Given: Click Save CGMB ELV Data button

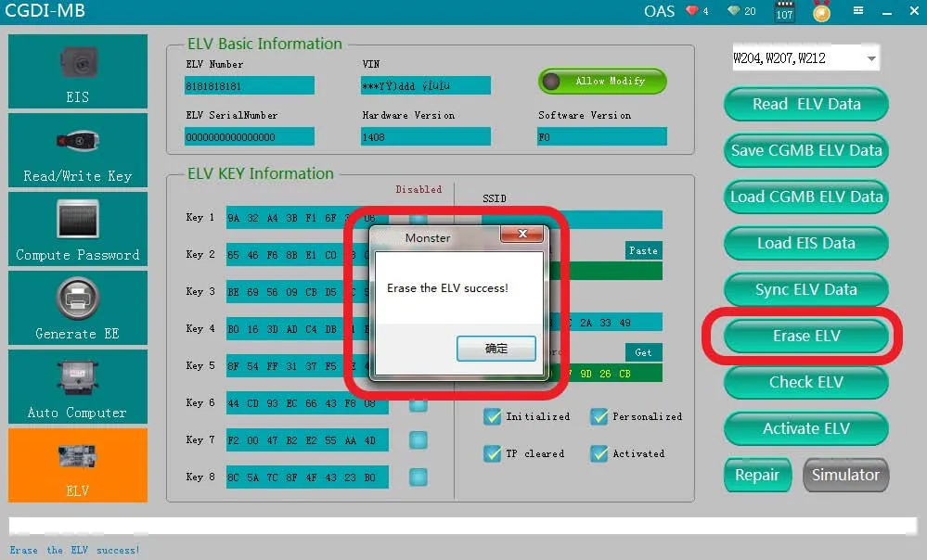Looking at the screenshot, I should tap(805, 150).
